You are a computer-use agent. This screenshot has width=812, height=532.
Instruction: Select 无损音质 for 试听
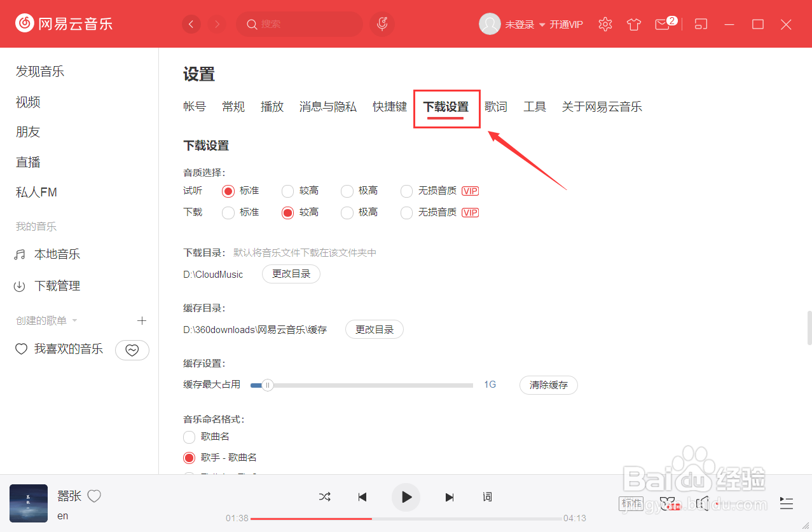pos(407,191)
